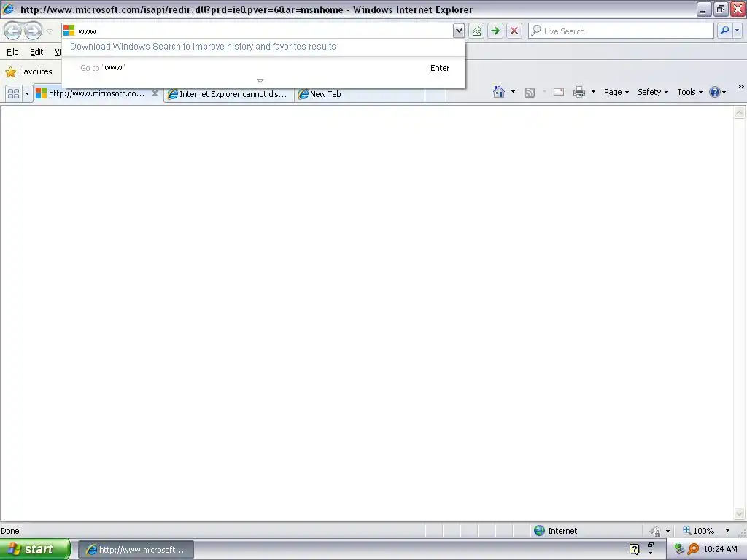747x560 pixels.
Task: Click the Back navigation button
Action: coord(13,31)
